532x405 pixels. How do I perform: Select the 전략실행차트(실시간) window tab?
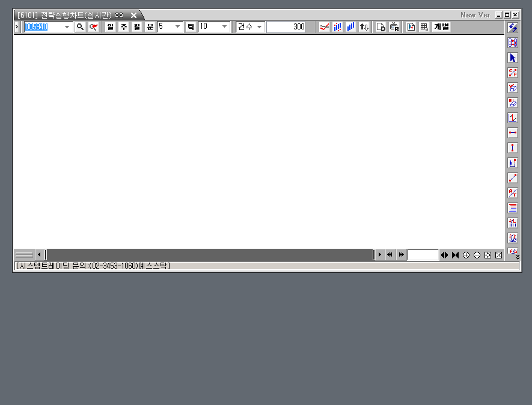pyautogui.click(x=76, y=15)
